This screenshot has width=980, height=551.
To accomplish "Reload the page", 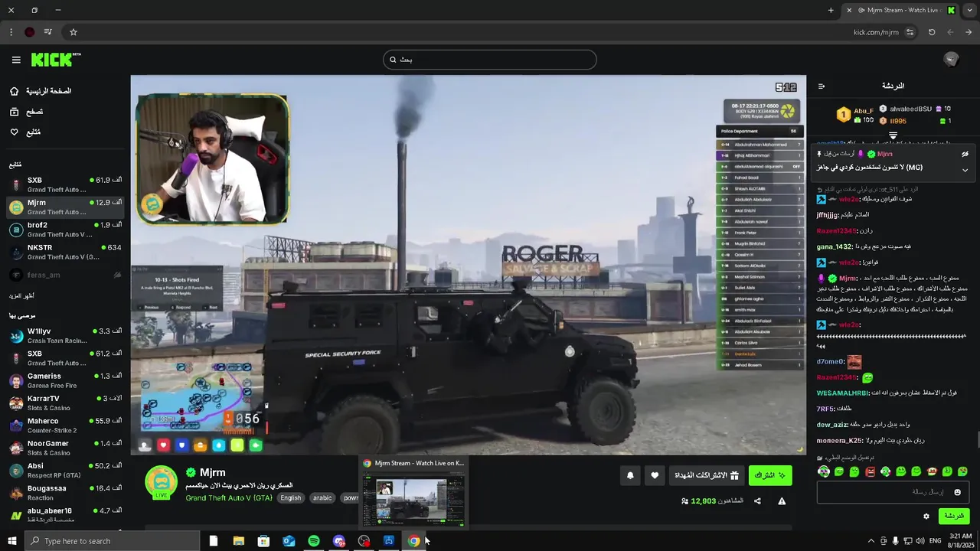I will pyautogui.click(x=932, y=32).
